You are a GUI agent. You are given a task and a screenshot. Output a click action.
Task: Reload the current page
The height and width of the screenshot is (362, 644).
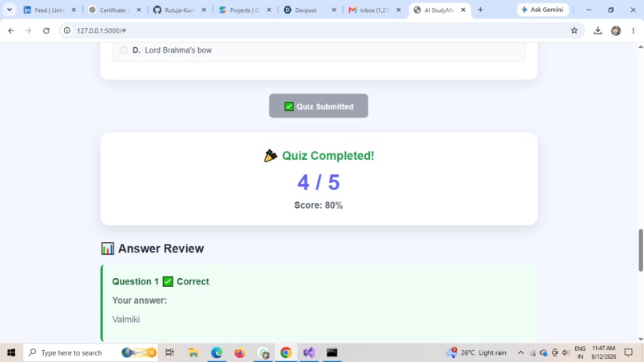coord(46,30)
